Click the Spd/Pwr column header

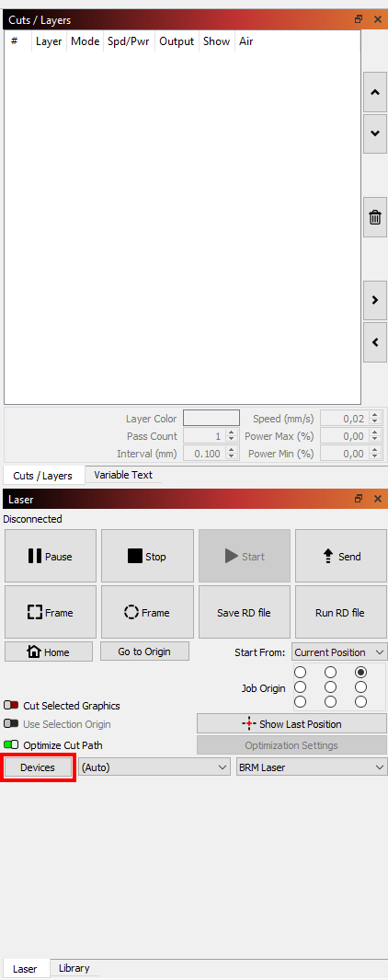129,42
